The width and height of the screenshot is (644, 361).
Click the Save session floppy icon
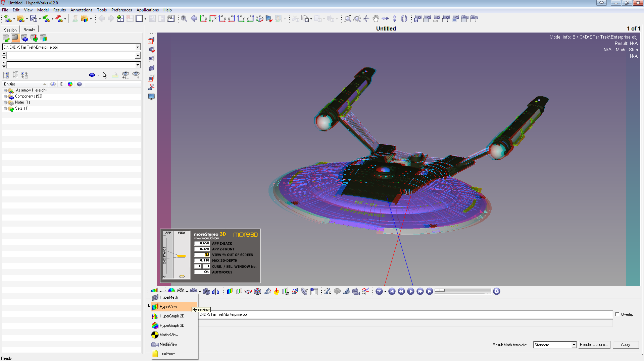coord(33,19)
